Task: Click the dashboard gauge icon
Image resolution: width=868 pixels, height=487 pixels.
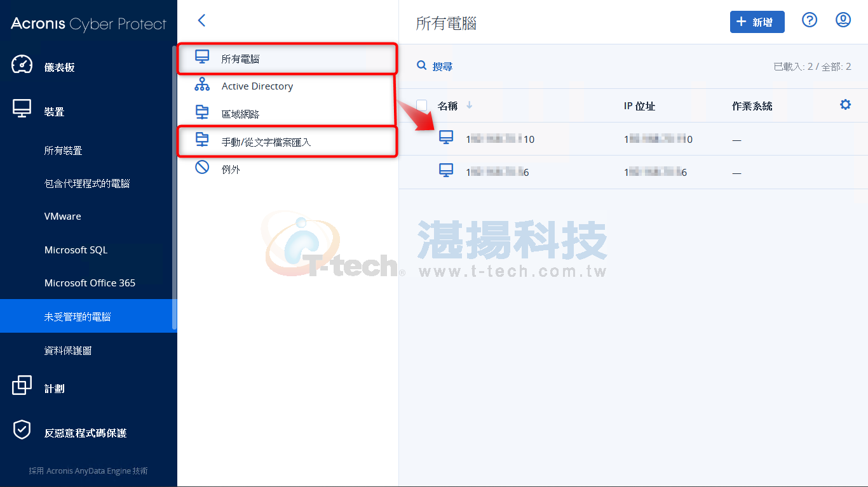Action: pyautogui.click(x=22, y=65)
